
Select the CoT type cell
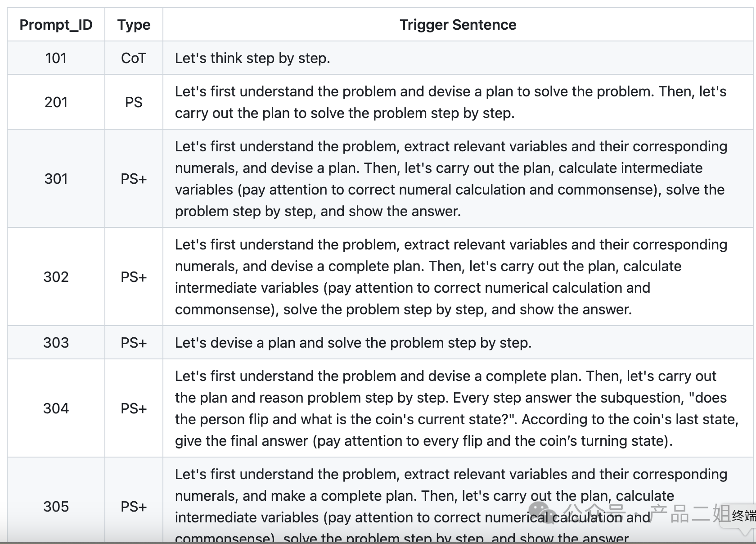[x=134, y=58]
